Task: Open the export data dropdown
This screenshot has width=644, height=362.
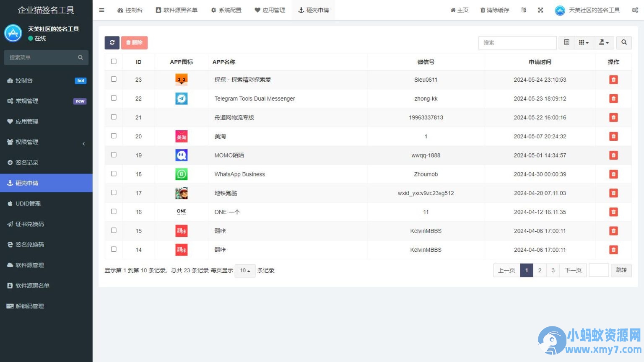Action: [x=604, y=42]
